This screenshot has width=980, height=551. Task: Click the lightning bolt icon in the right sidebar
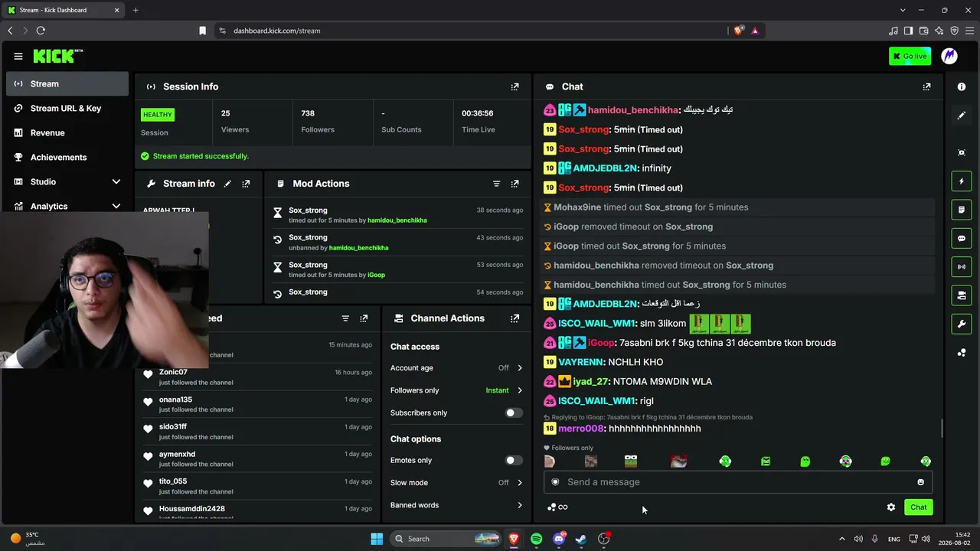point(962,181)
